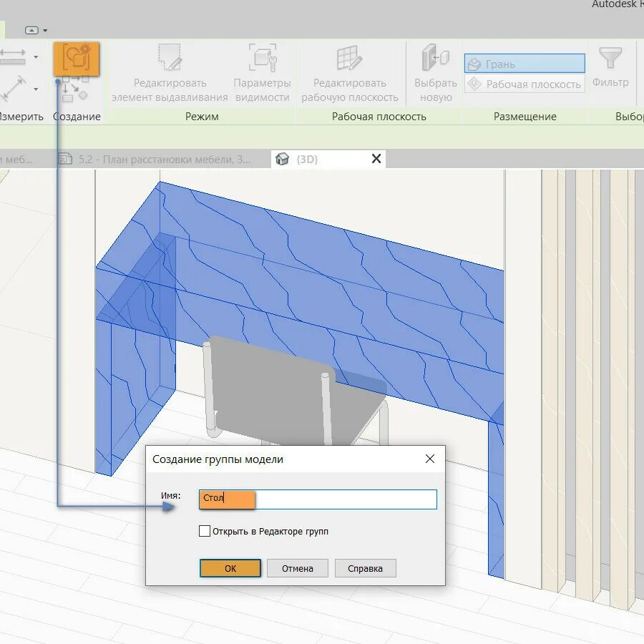
Task: Open help with the Справка button
Action: [x=365, y=568]
